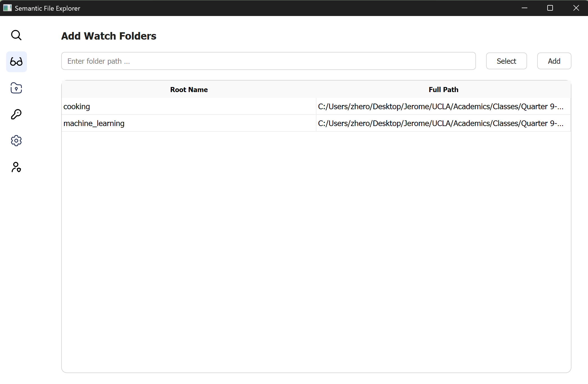The height and width of the screenshot is (384, 588).
Task: Select the glasses watch folders icon
Action: 16,61
